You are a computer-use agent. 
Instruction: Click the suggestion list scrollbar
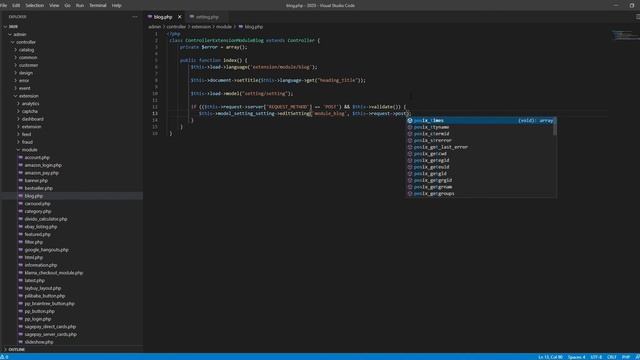point(555,127)
